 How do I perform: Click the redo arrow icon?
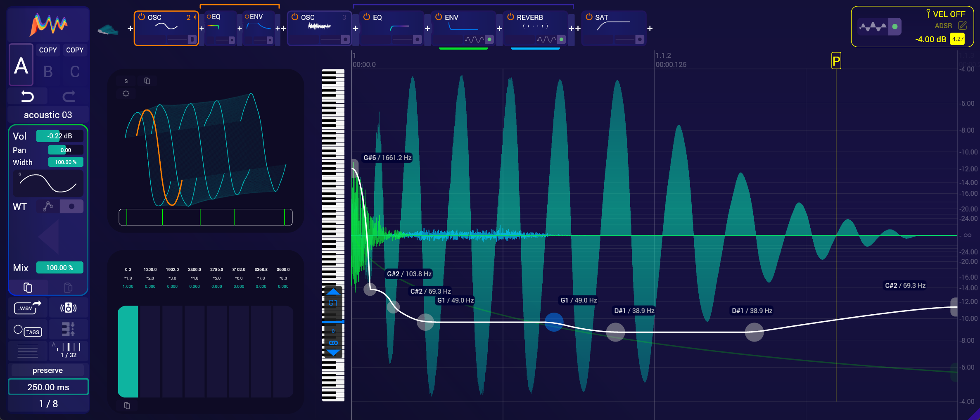tap(69, 96)
